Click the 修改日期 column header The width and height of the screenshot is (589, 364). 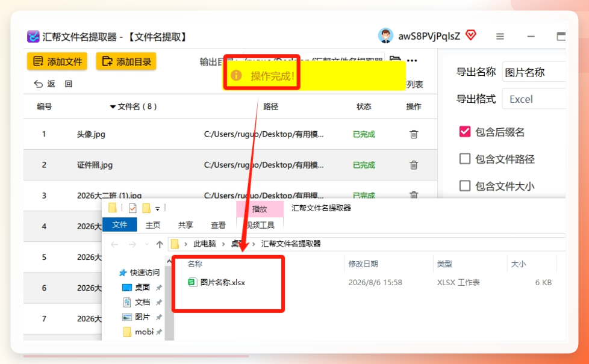(363, 264)
